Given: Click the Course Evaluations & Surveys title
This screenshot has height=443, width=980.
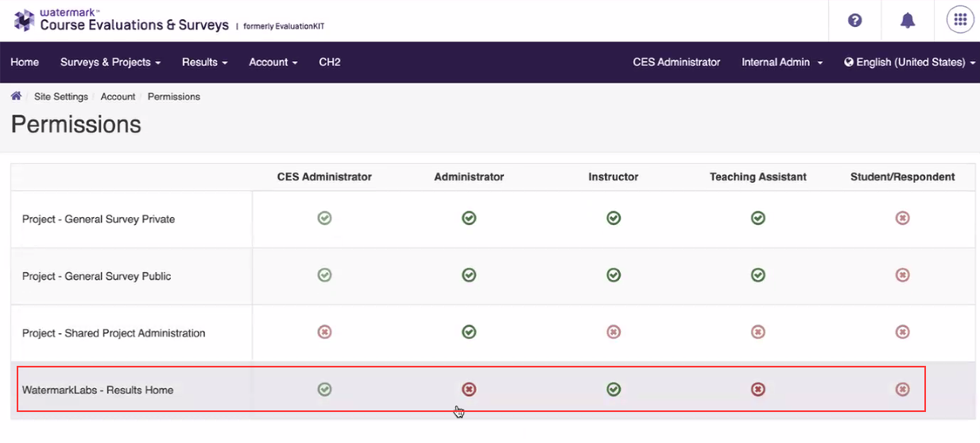Looking at the screenshot, I should (135, 25).
